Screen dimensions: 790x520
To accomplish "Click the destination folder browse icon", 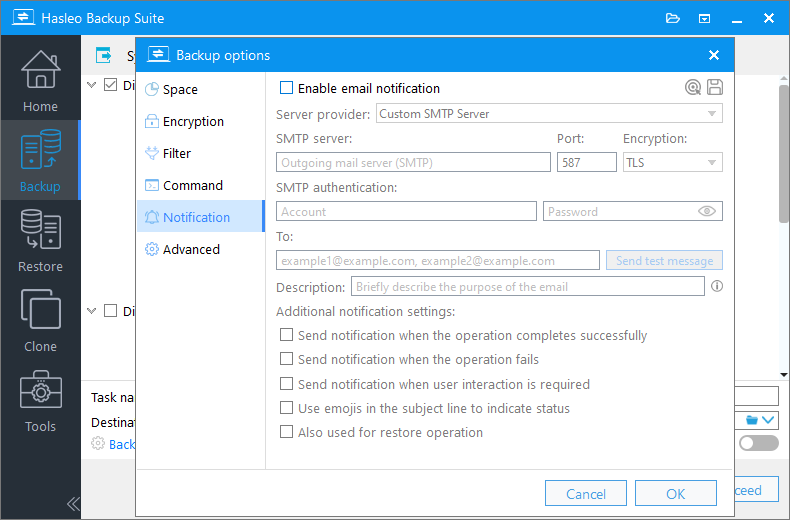I will (x=752, y=420).
